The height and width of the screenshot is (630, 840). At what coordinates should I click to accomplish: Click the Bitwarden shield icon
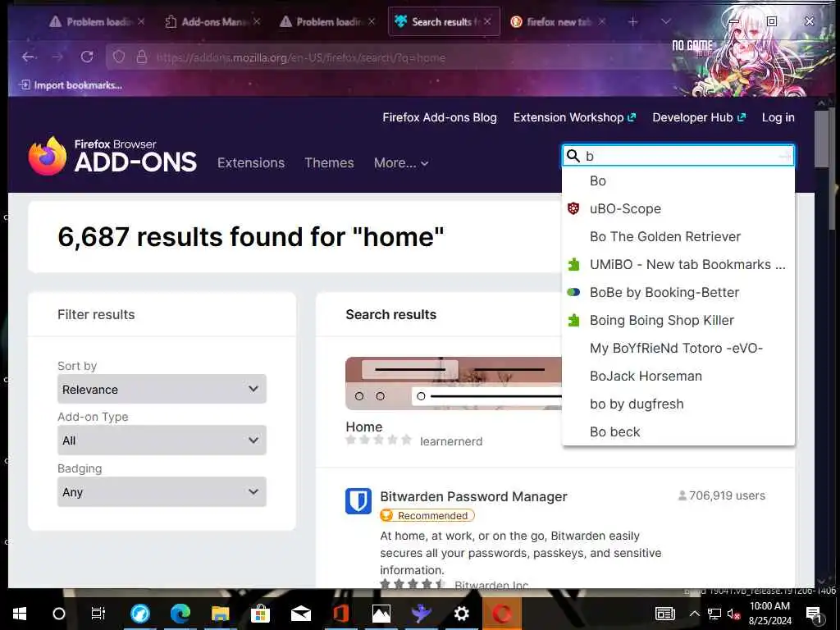click(x=358, y=501)
